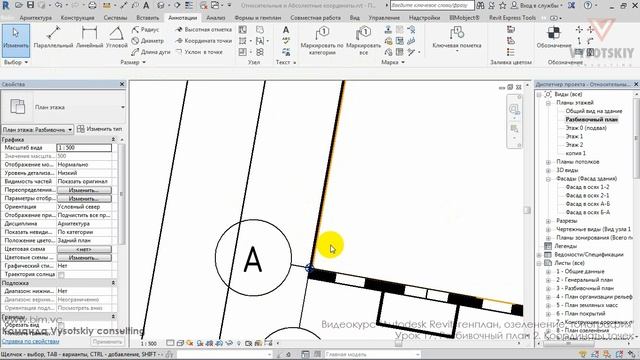Open the План этажа type selector dropdown
Image resolution: width=640 pixels, height=360 pixels.
coord(122,107)
